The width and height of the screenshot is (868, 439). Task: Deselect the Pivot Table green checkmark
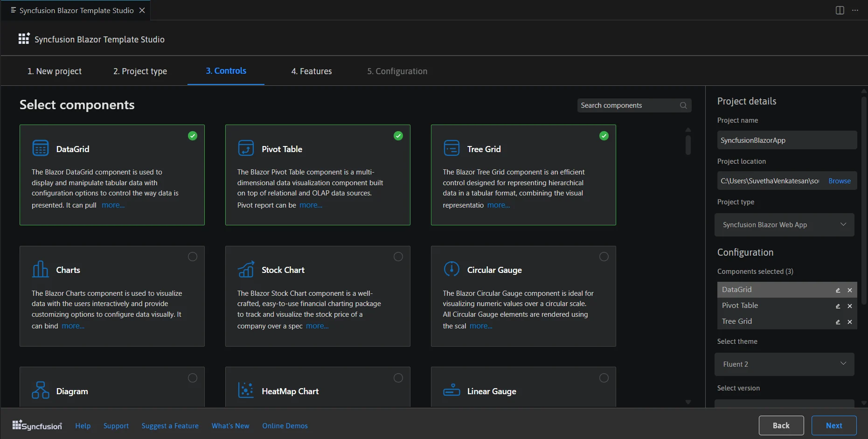(x=398, y=136)
